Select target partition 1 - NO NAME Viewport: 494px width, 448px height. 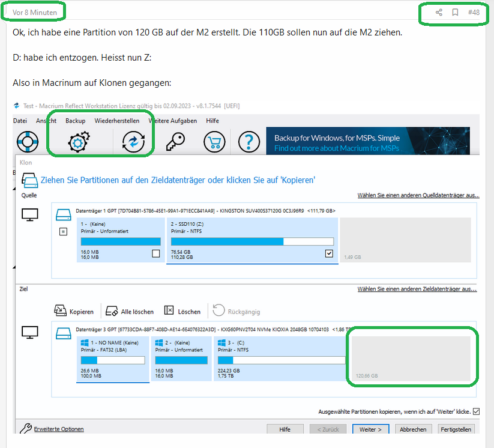click(113, 359)
